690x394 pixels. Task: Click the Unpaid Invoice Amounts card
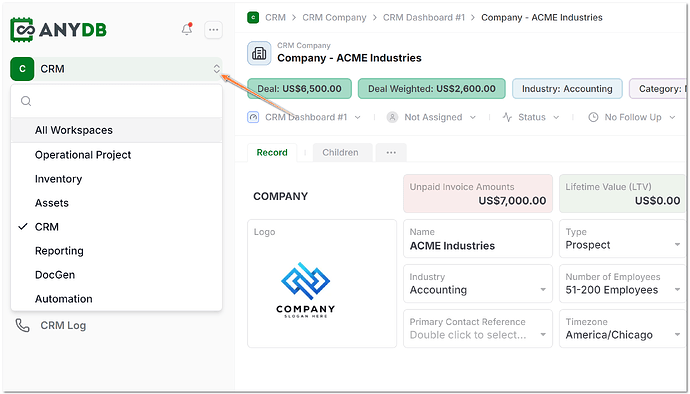478,194
